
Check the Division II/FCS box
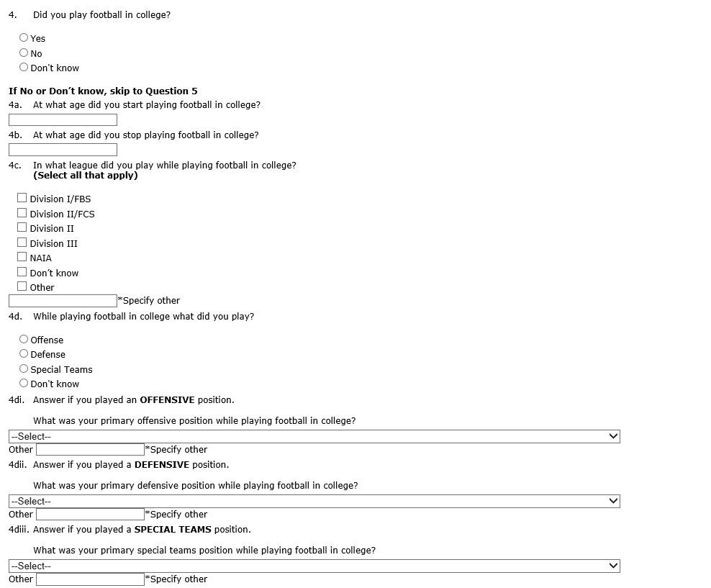[x=22, y=213]
